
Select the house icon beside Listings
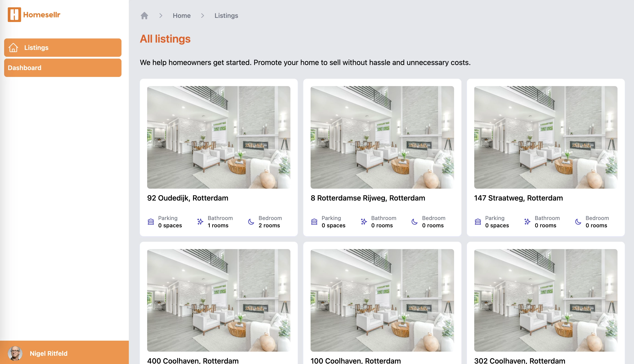click(13, 47)
